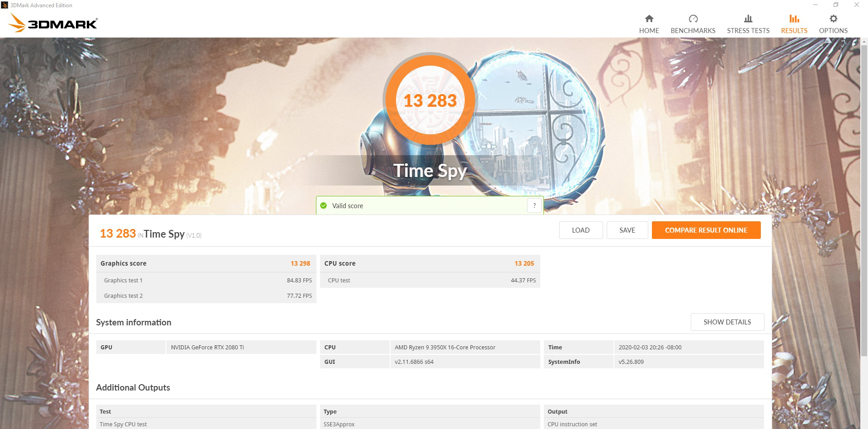The height and width of the screenshot is (429, 868).
Task: Click COMPARE RESULT ONLINE button
Action: (x=706, y=230)
